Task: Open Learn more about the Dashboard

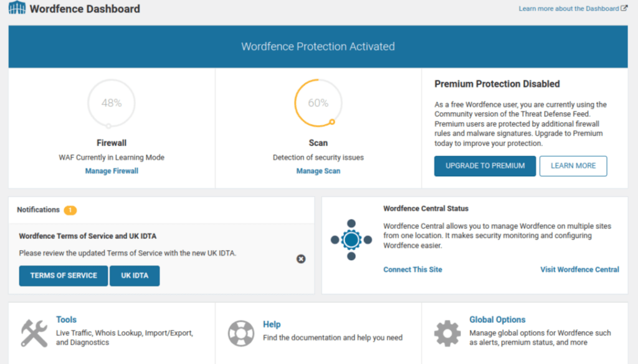Action: tap(568, 9)
